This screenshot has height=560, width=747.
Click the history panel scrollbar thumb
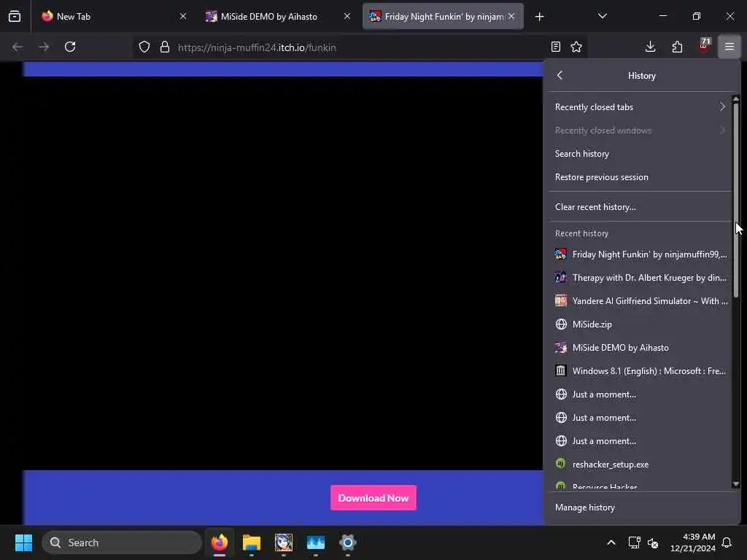click(735, 200)
